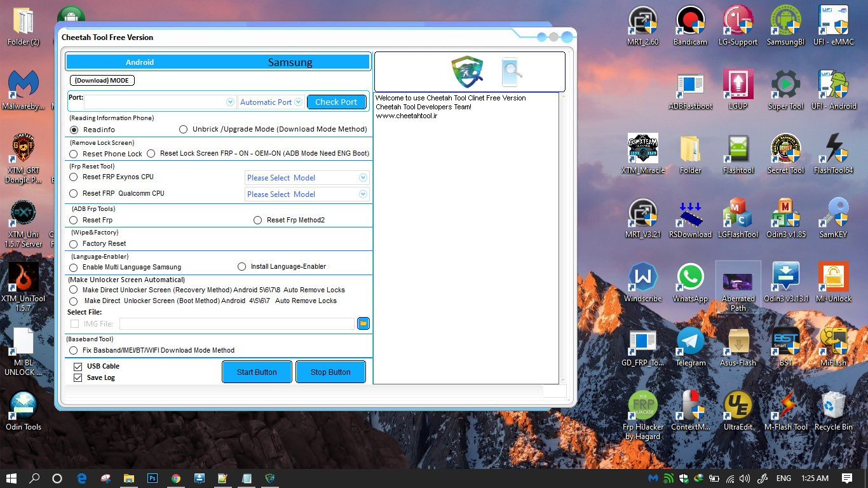Select Enable Multi Language Samsung option

74,268
